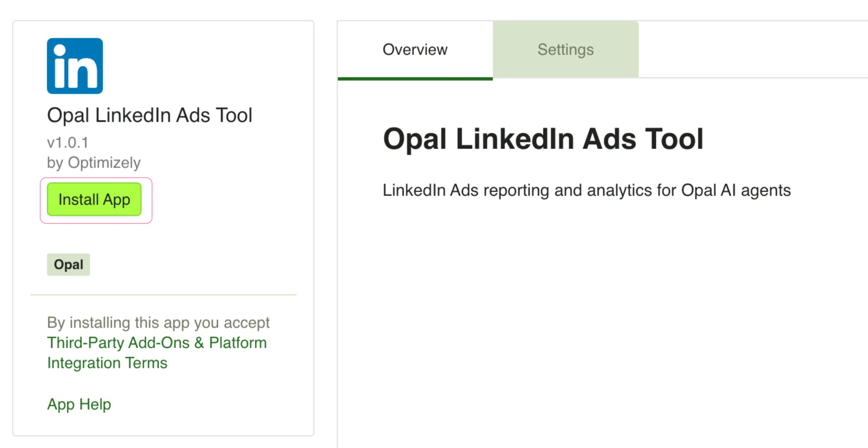Viewport: 868px width, 448px height.
Task: Install the Opal LinkedIn Ads Tool app
Action: pos(94,199)
